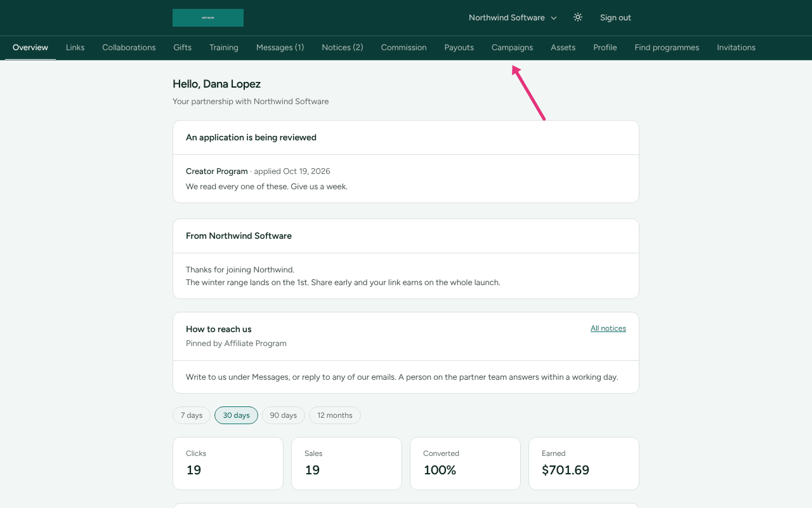The width and height of the screenshot is (812, 508).
Task: Click the Converted 100% stat card
Action: tap(465, 464)
